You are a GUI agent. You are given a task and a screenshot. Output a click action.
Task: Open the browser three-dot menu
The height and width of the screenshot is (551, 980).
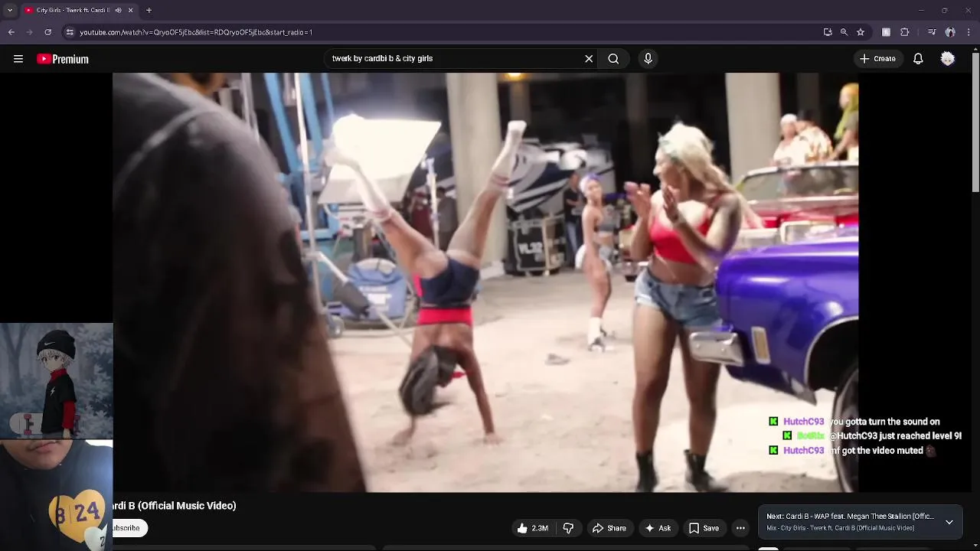(969, 32)
